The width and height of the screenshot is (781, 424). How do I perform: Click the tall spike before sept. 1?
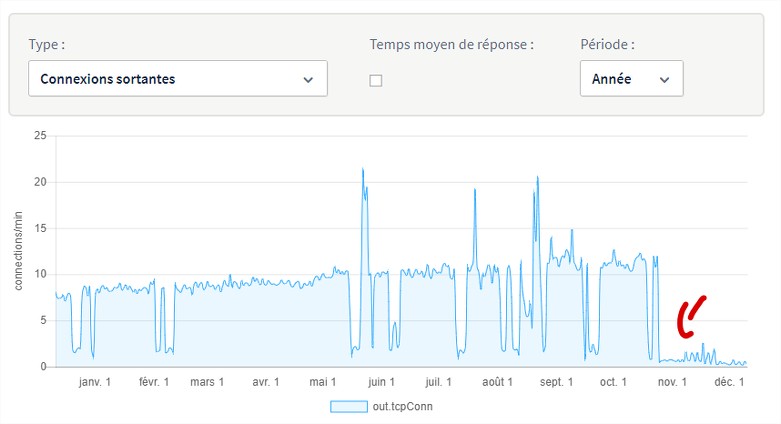tap(537, 177)
